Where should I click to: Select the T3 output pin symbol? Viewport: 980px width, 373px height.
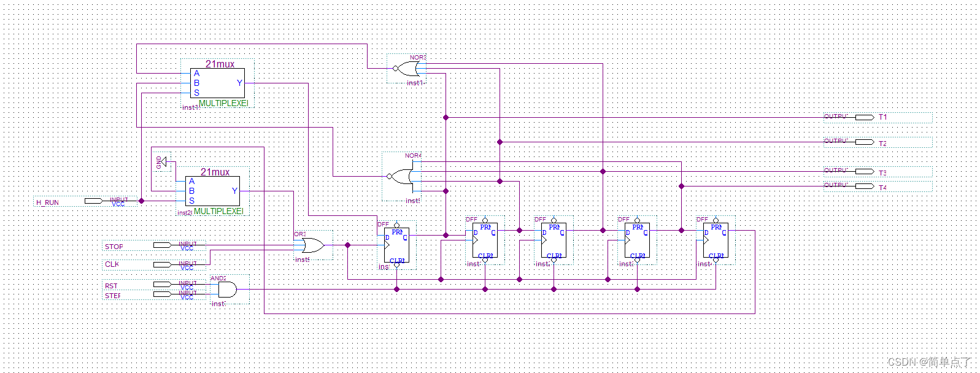click(865, 171)
